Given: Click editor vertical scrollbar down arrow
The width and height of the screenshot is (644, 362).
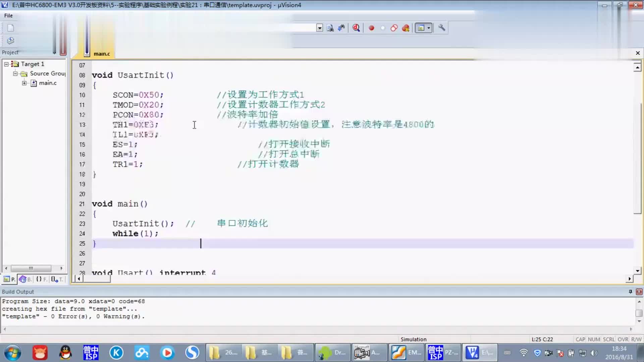Looking at the screenshot, I should (637, 270).
